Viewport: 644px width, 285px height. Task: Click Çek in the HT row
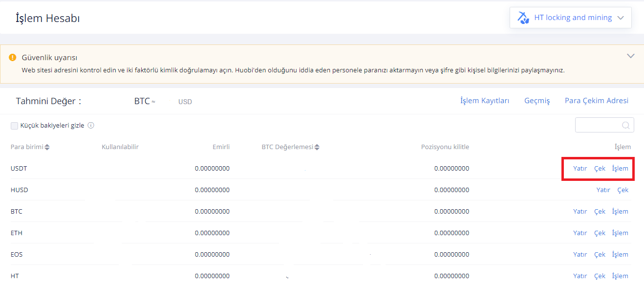(600, 276)
